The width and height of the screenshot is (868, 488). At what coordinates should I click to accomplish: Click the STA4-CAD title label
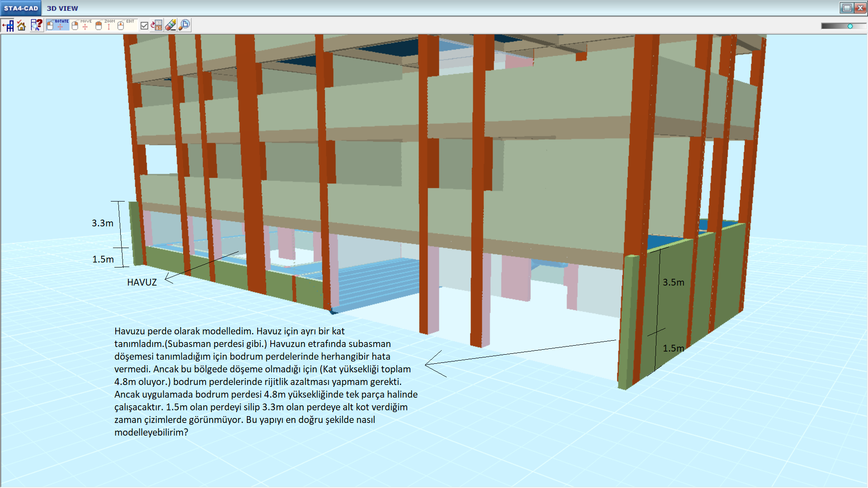[21, 8]
